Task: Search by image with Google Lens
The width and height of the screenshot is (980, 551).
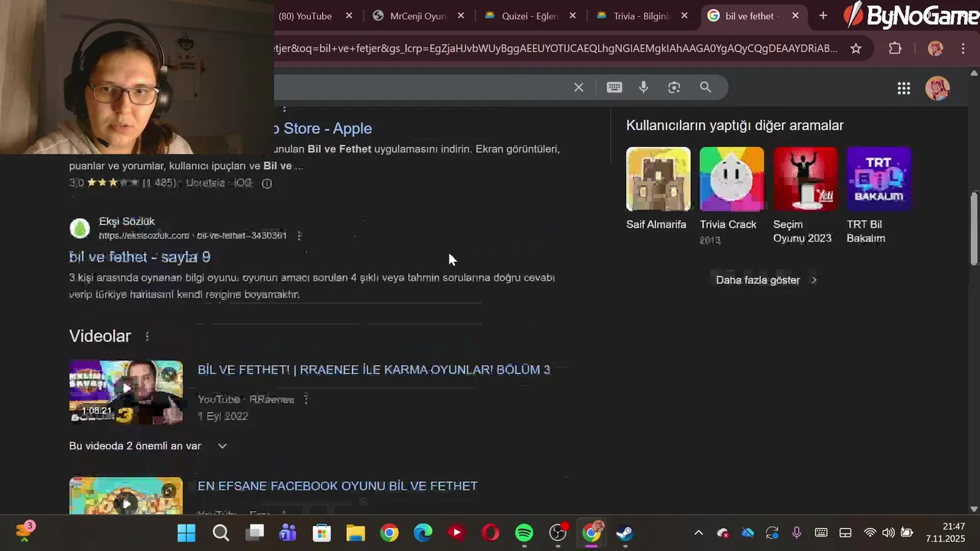Action: (674, 87)
